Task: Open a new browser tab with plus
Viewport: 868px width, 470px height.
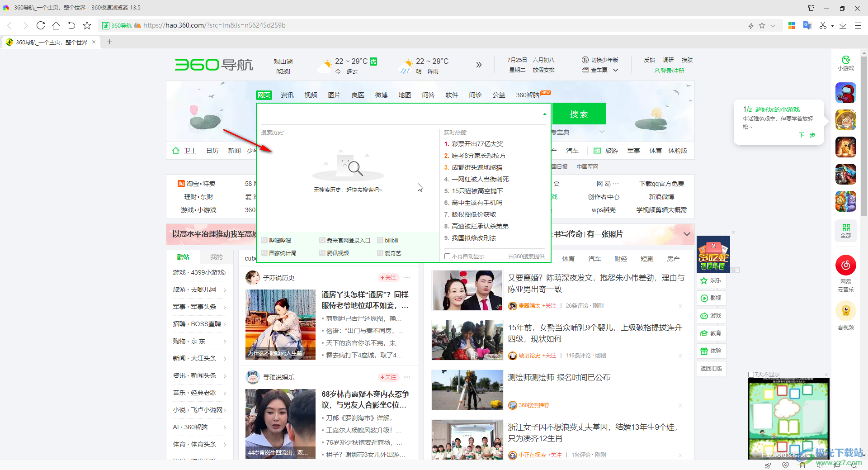Action: (109, 42)
